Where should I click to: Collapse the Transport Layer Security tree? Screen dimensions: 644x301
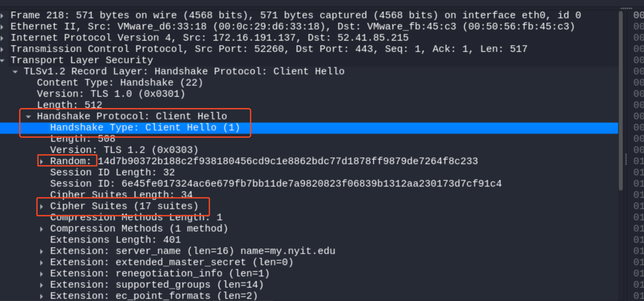click(3, 60)
